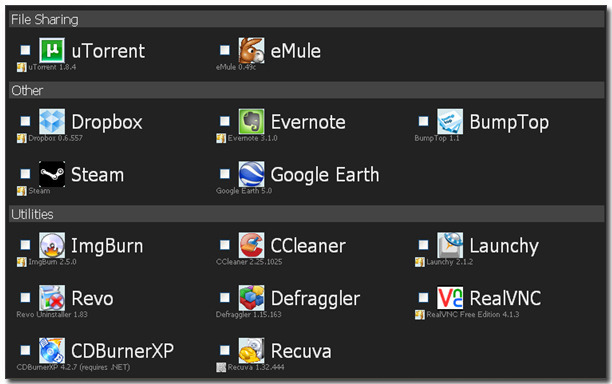Screen dimensions: 612x384
Task: Click the Steam black icon
Action: point(52,174)
